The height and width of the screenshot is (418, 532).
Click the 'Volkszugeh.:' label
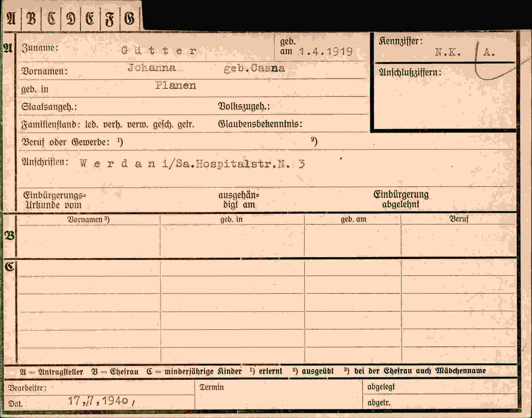244,106
